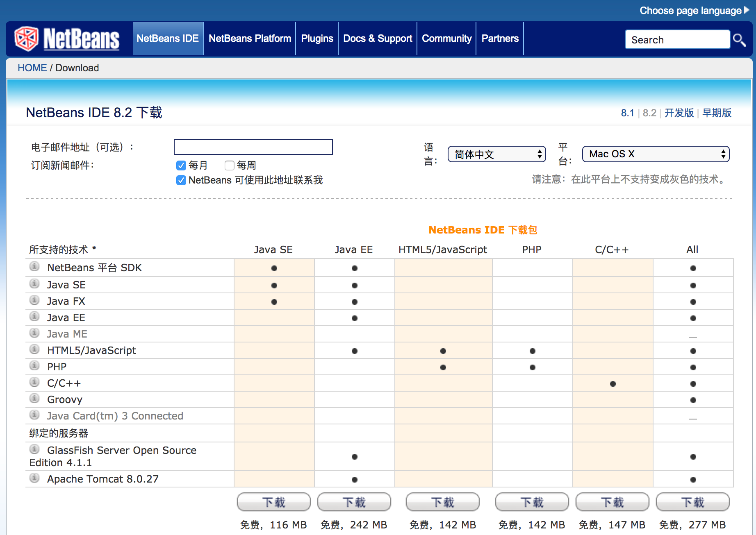Image resolution: width=756 pixels, height=535 pixels.
Task: Open info icon beside GlassFish Server
Action: [35, 449]
